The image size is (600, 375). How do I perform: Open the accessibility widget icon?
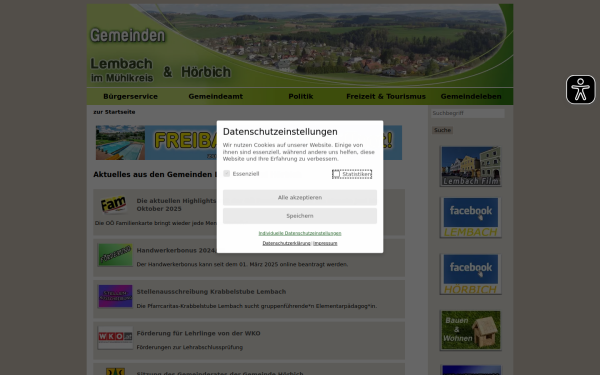[580, 90]
